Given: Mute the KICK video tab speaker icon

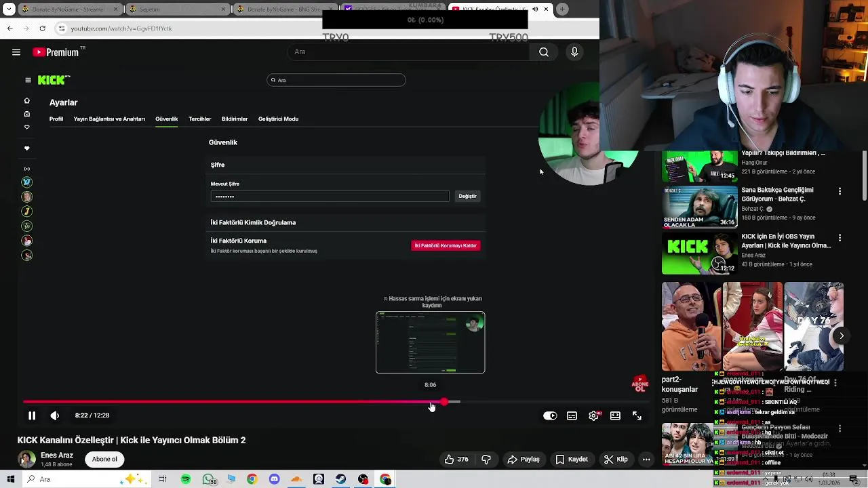Looking at the screenshot, I should (x=535, y=9).
